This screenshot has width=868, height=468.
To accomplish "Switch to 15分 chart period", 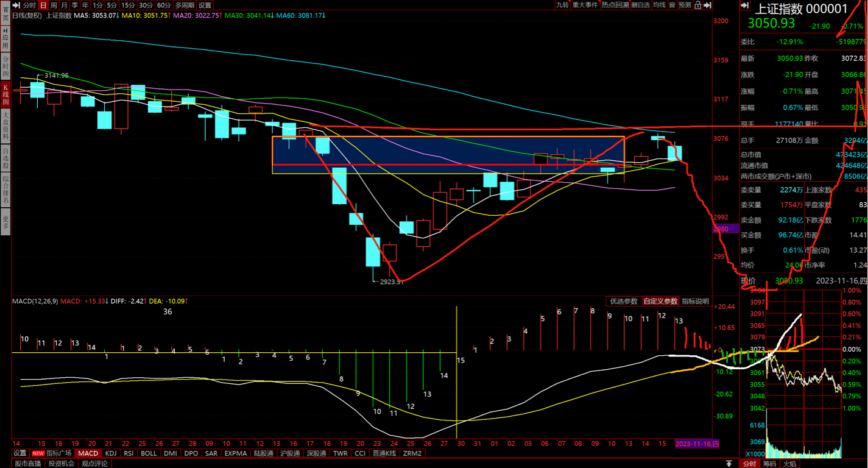I will point(128,5).
